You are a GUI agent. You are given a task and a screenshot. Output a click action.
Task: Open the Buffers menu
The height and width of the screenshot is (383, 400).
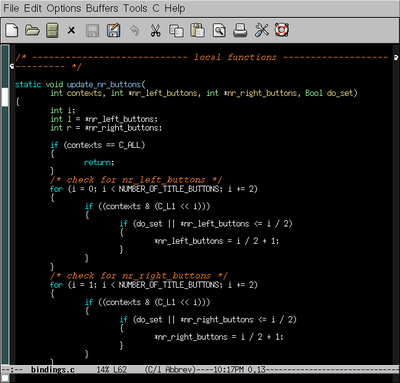pos(102,8)
